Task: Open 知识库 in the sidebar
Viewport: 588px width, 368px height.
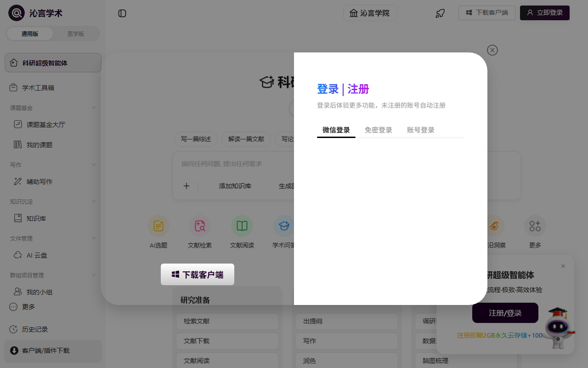Action: (x=53, y=218)
